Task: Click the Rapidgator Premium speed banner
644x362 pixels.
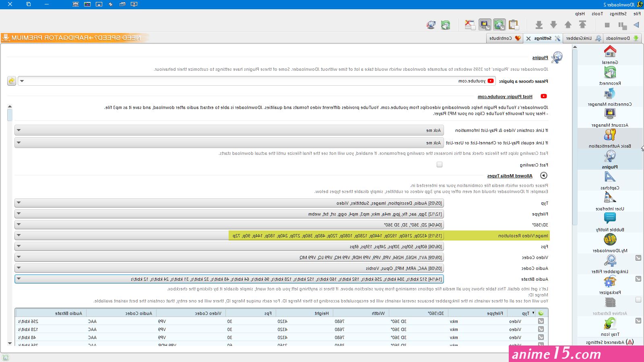Action: click(x=75, y=38)
